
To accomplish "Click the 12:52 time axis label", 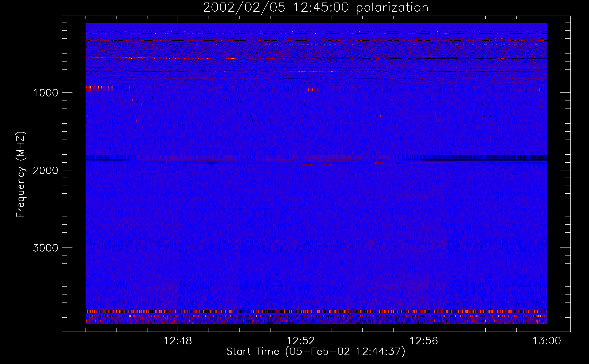I will point(301,341).
